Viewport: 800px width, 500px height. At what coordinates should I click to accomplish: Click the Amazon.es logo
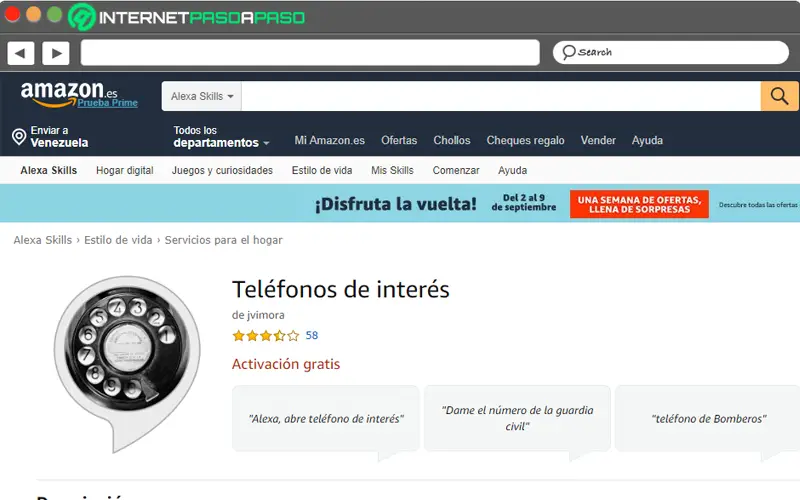tap(69, 93)
